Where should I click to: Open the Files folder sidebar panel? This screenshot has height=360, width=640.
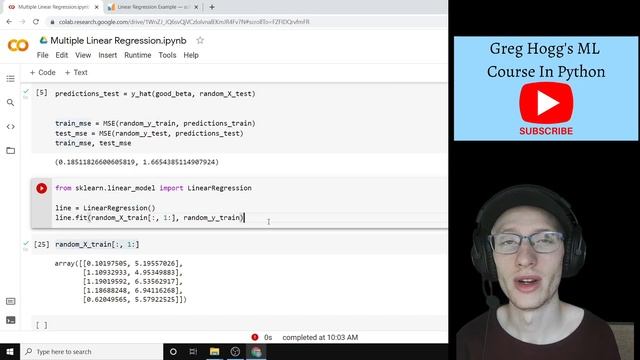[x=11, y=151]
